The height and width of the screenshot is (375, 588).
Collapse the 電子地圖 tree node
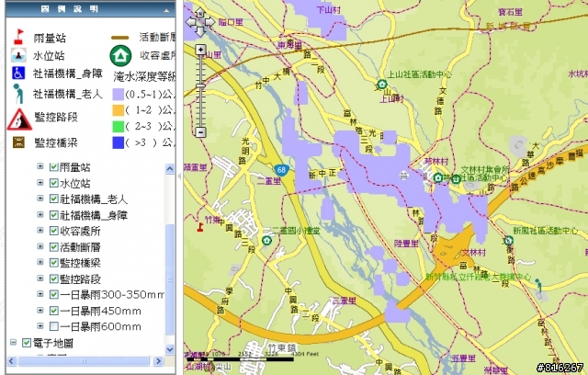tap(13, 342)
